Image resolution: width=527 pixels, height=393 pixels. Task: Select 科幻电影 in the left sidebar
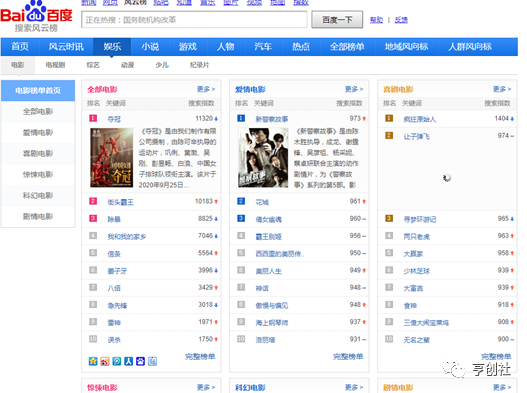(38, 196)
